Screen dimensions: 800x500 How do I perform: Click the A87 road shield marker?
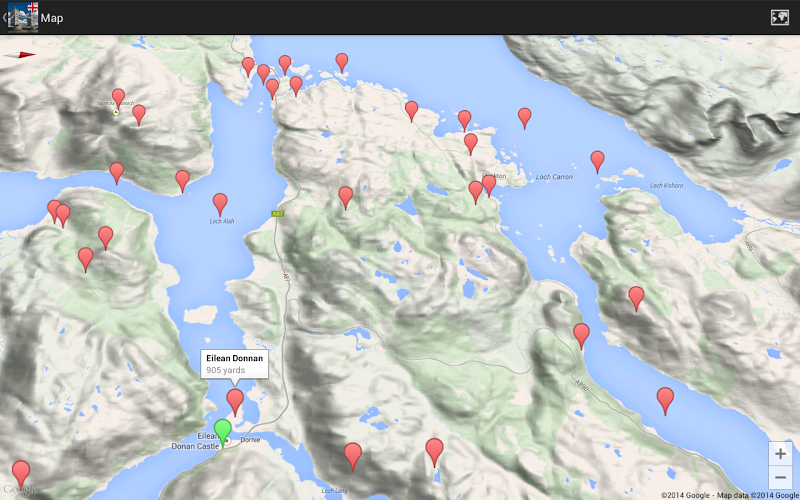point(277,214)
